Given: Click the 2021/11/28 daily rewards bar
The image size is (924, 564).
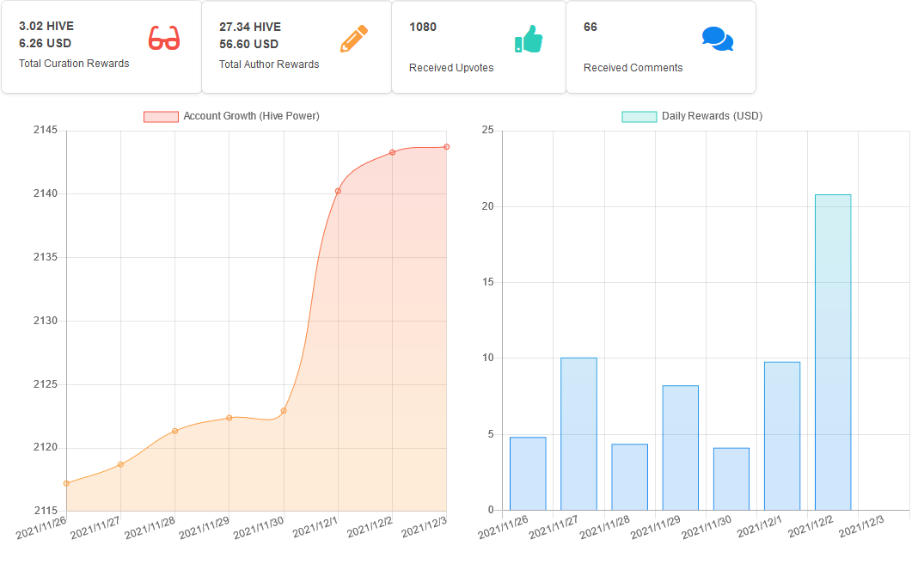Looking at the screenshot, I should [629, 477].
